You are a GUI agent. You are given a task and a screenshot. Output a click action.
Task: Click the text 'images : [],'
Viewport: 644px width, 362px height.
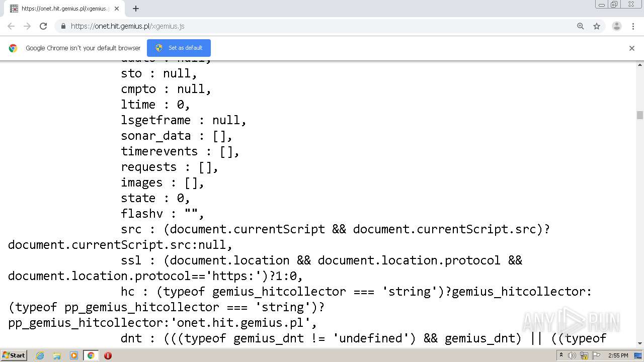point(163,183)
